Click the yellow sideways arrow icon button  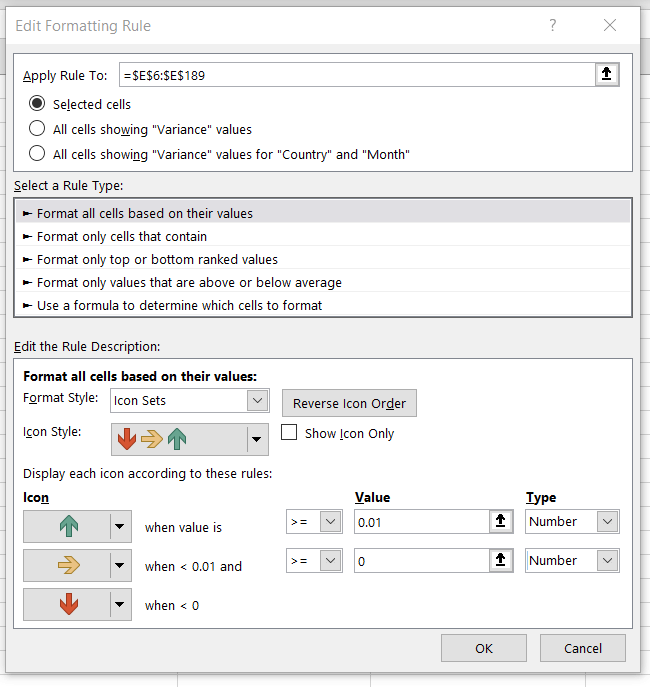pyautogui.click(x=67, y=566)
